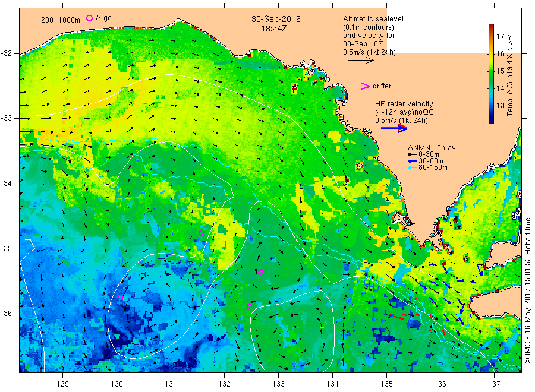Click the '200 1000m' isobath legend text
This screenshot has height=392, width=535.
click(x=61, y=20)
